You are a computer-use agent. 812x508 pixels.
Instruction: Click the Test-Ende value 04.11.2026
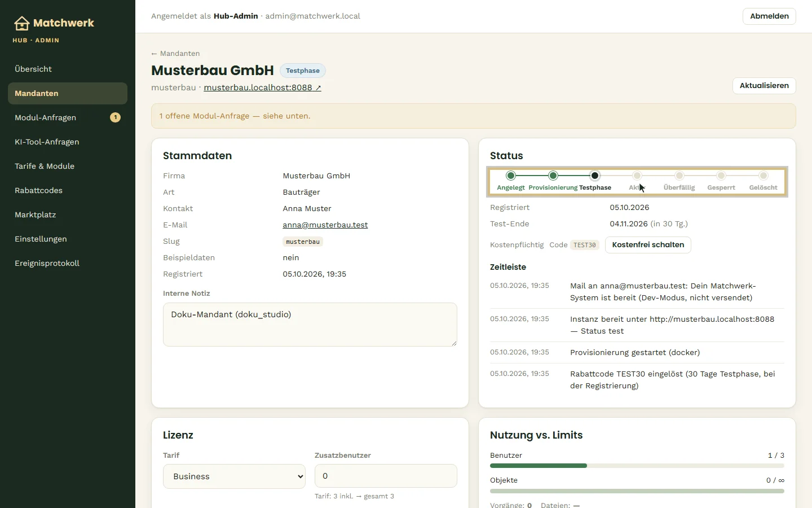pos(629,224)
